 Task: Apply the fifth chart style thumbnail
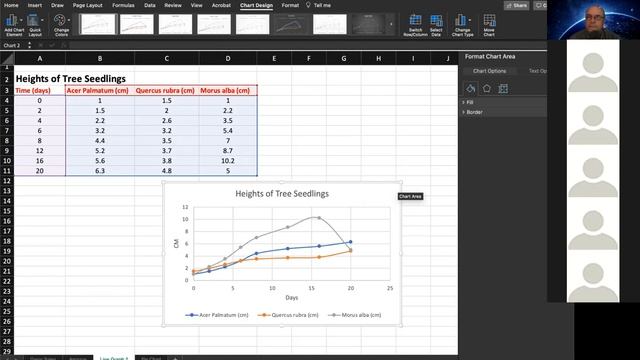point(253,24)
